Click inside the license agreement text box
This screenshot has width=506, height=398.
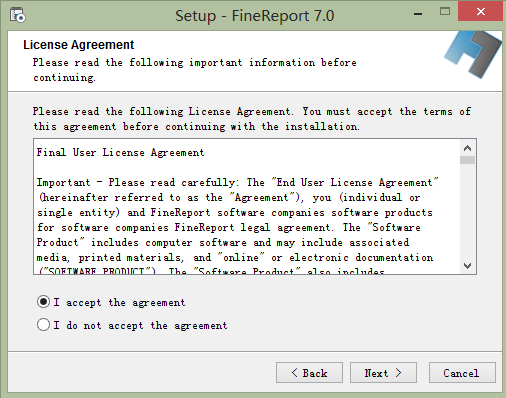click(x=247, y=207)
